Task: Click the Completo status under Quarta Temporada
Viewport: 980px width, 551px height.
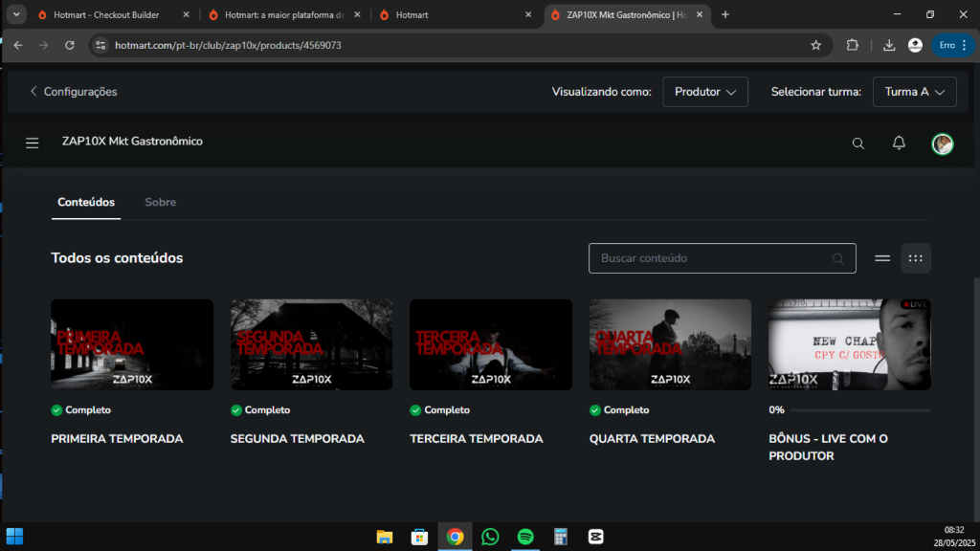Action: click(619, 409)
